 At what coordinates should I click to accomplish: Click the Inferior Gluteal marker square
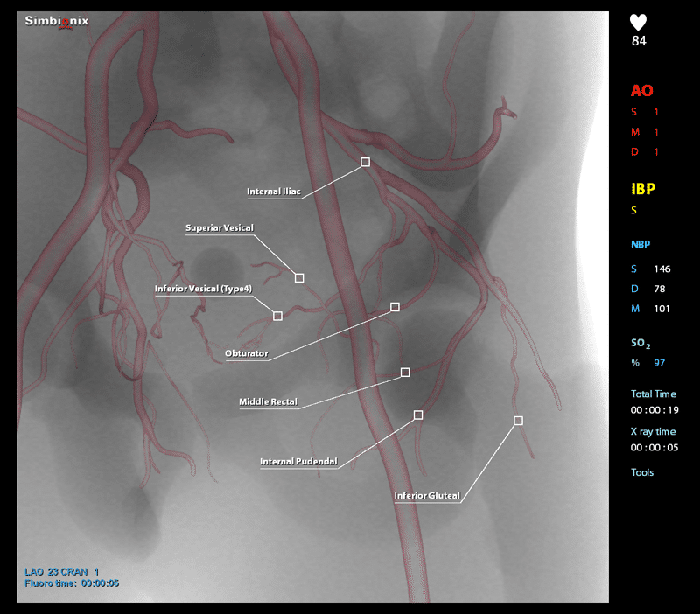point(518,421)
